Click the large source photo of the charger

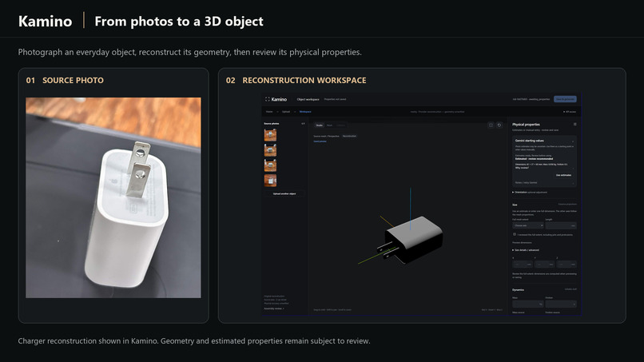113,197
